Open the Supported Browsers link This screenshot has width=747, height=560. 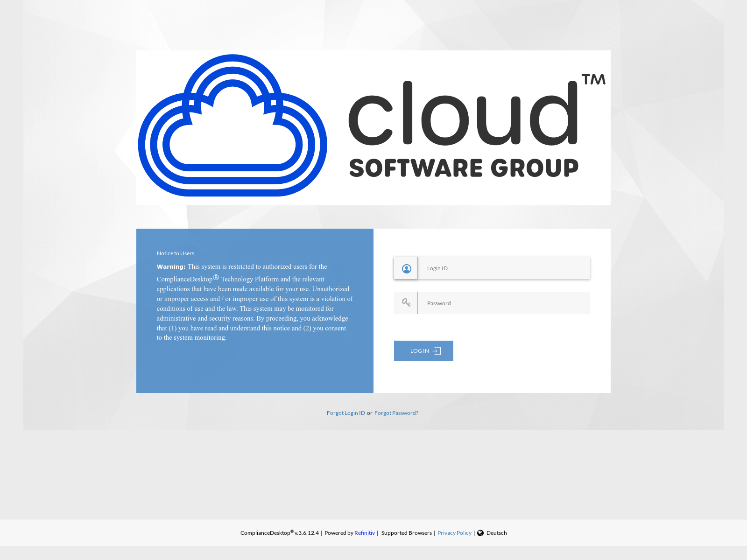point(407,533)
